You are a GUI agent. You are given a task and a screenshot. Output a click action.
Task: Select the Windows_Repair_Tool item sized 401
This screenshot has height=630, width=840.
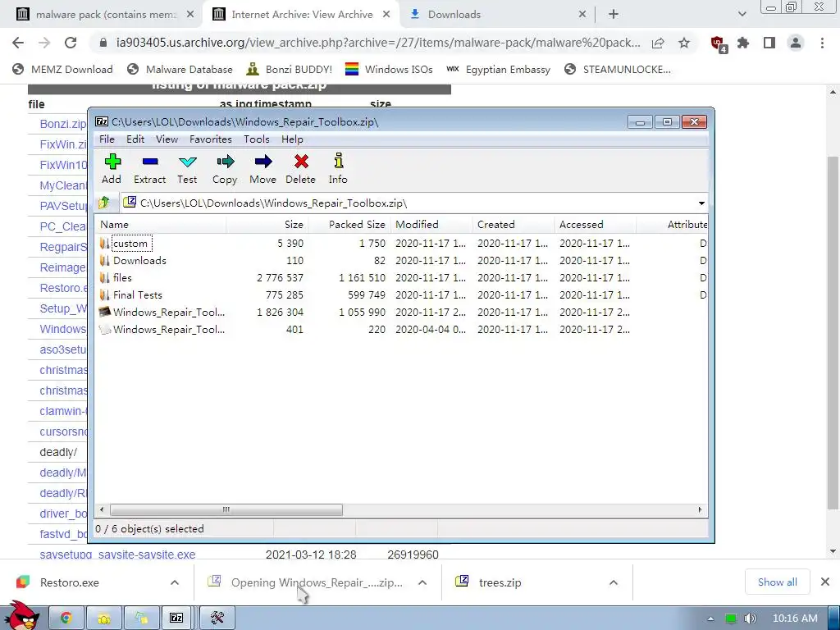click(169, 329)
